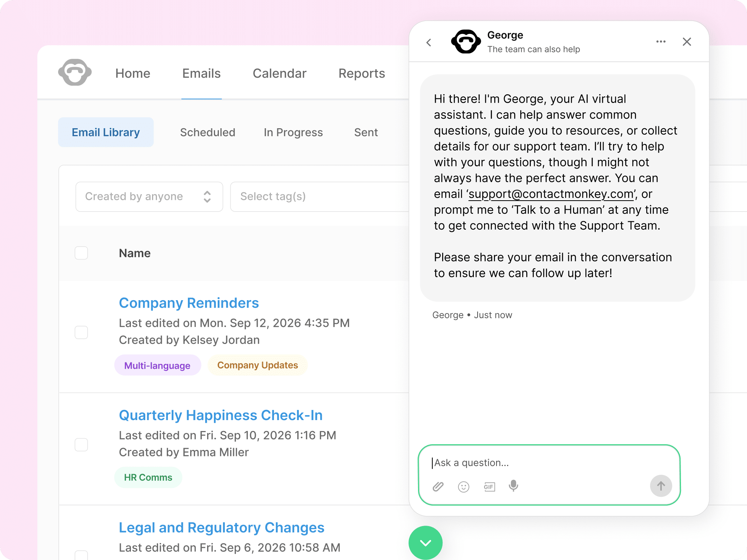Switch to the Scheduled tab
Viewport: 747px width, 560px height.
click(207, 132)
